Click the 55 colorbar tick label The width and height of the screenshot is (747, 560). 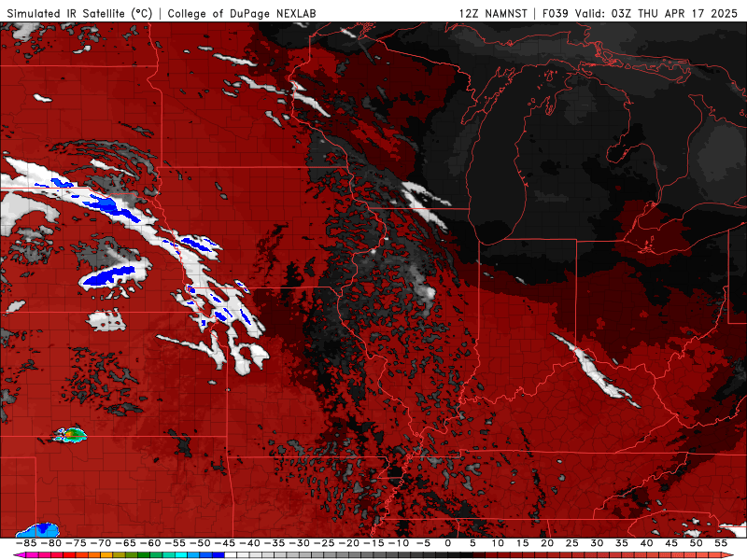click(721, 543)
